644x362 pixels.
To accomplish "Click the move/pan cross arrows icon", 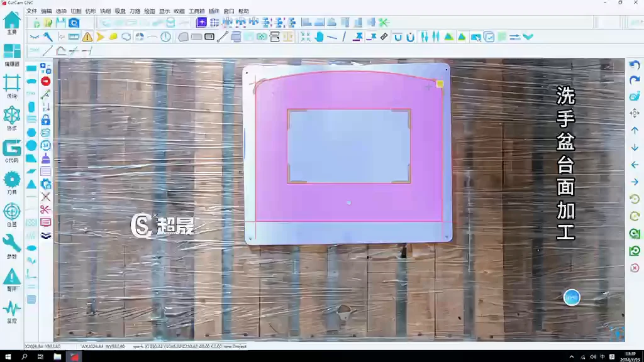I will [x=635, y=113].
